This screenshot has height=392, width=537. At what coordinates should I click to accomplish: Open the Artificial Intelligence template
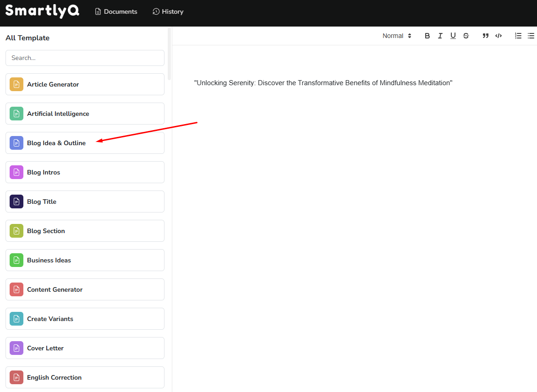pos(85,114)
